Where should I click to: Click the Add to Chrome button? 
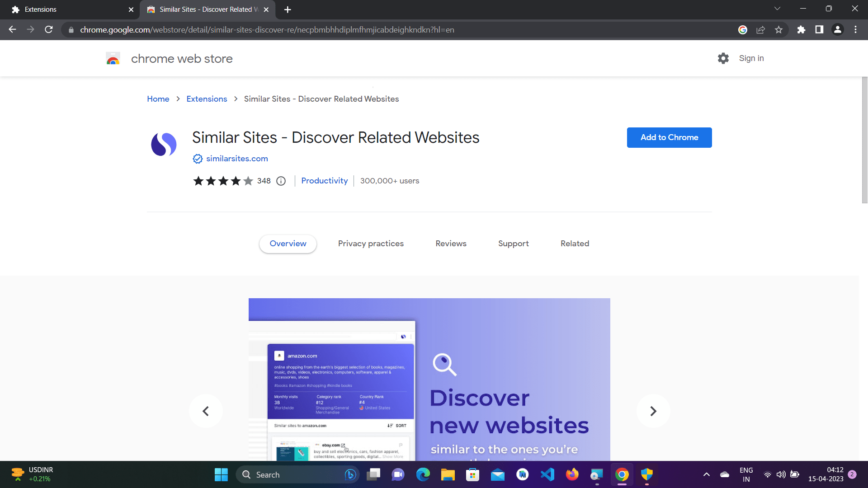point(669,137)
